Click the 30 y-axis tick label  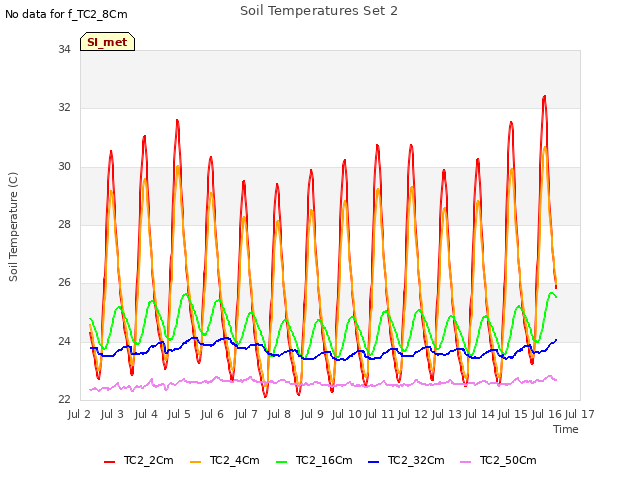pos(64,166)
